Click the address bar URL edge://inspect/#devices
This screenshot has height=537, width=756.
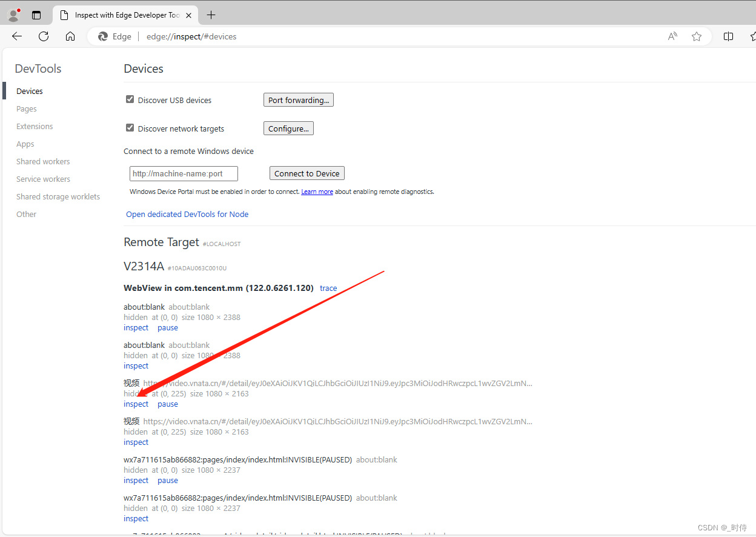pos(191,36)
